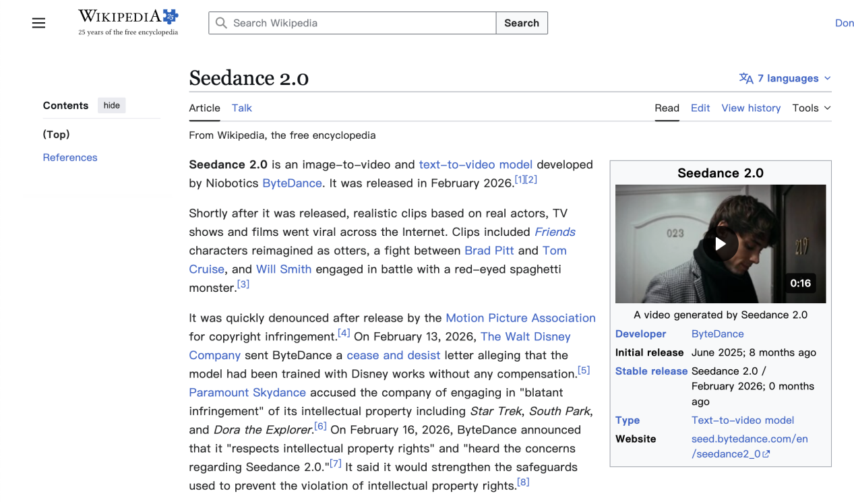Jump to References in contents
This screenshot has width=854, height=504.
70,158
